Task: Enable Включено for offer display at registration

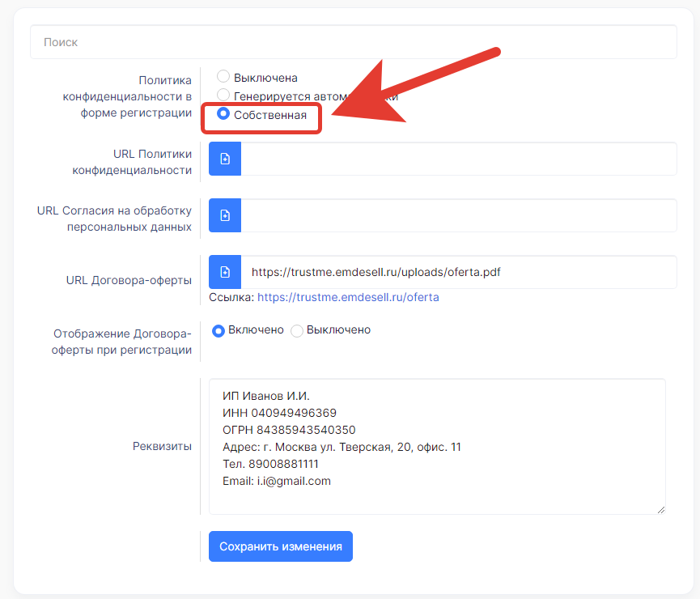Action: (x=218, y=330)
